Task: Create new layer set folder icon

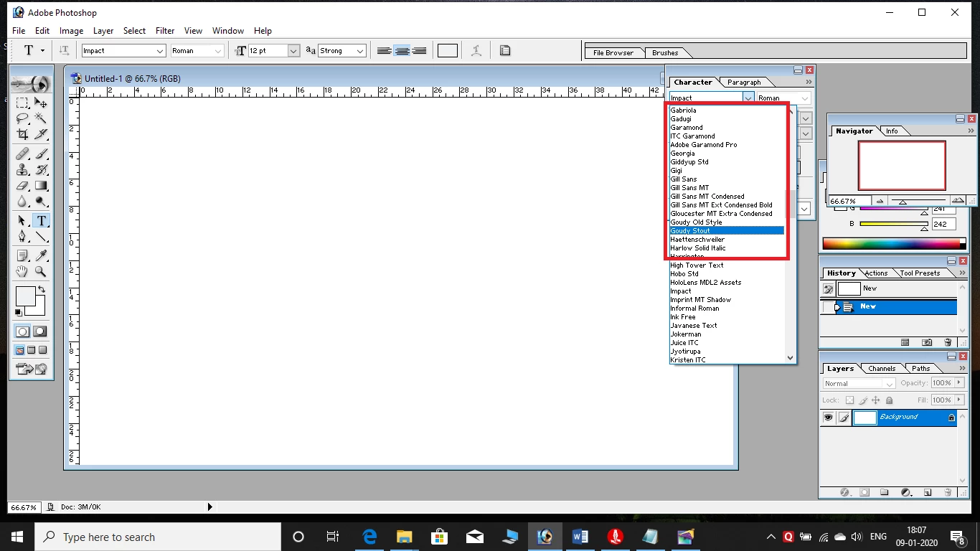Action: click(884, 493)
